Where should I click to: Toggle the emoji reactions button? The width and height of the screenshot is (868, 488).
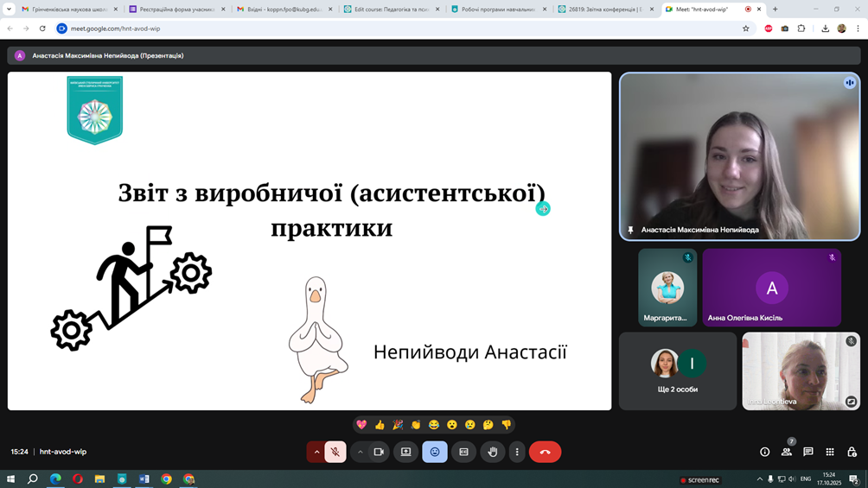tap(435, 452)
